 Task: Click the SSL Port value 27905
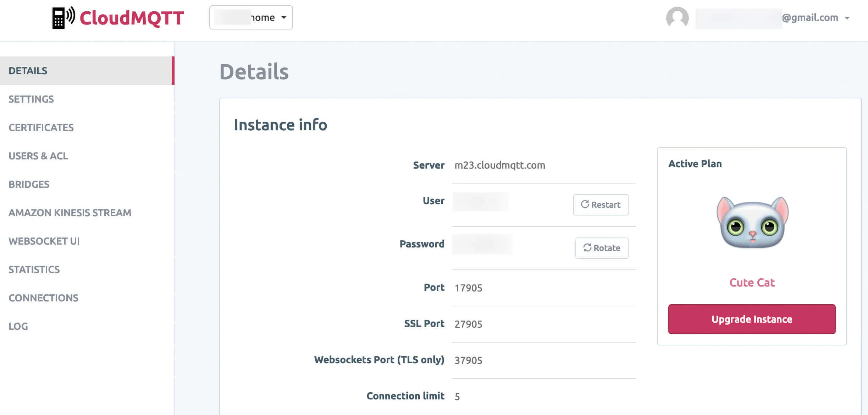[468, 324]
